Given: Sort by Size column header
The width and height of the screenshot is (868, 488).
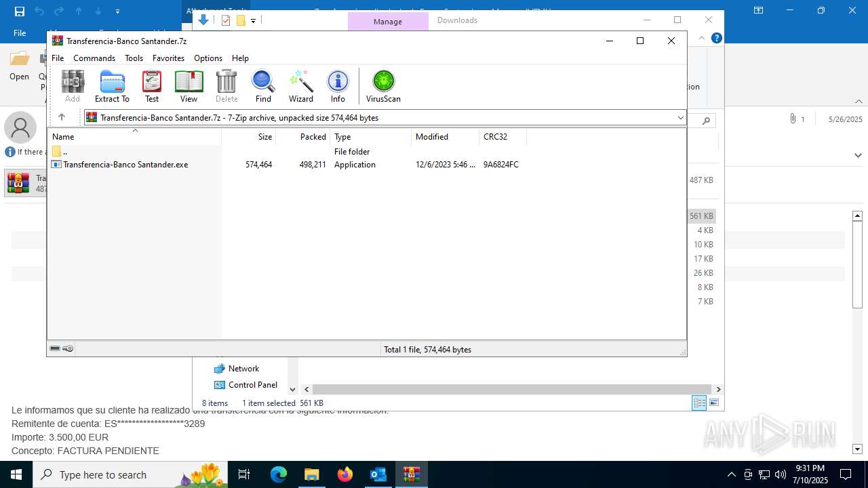Looking at the screenshot, I should (x=249, y=137).
